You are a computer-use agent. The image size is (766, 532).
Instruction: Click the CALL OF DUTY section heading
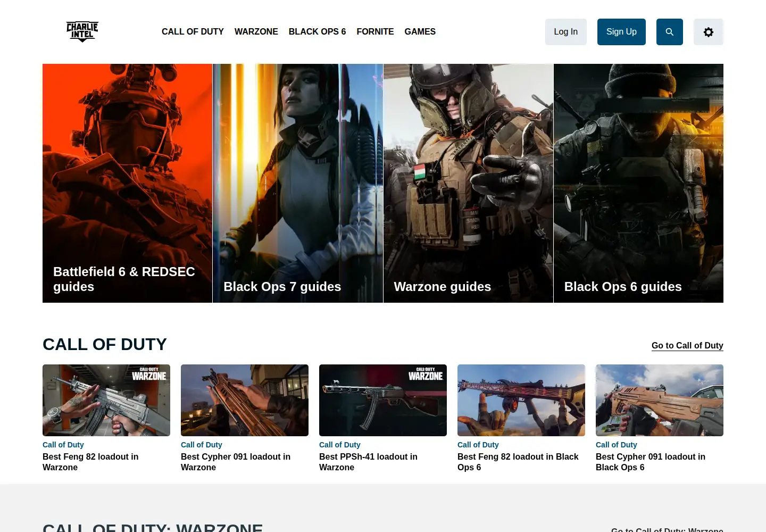point(105,344)
